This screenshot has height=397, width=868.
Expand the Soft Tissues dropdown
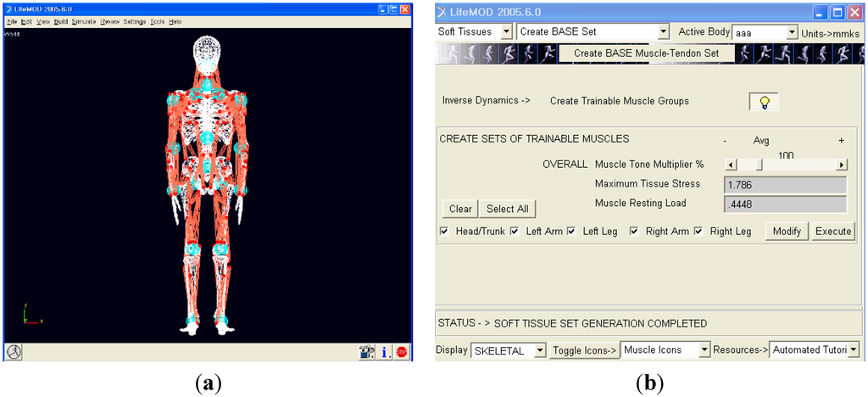click(x=506, y=32)
